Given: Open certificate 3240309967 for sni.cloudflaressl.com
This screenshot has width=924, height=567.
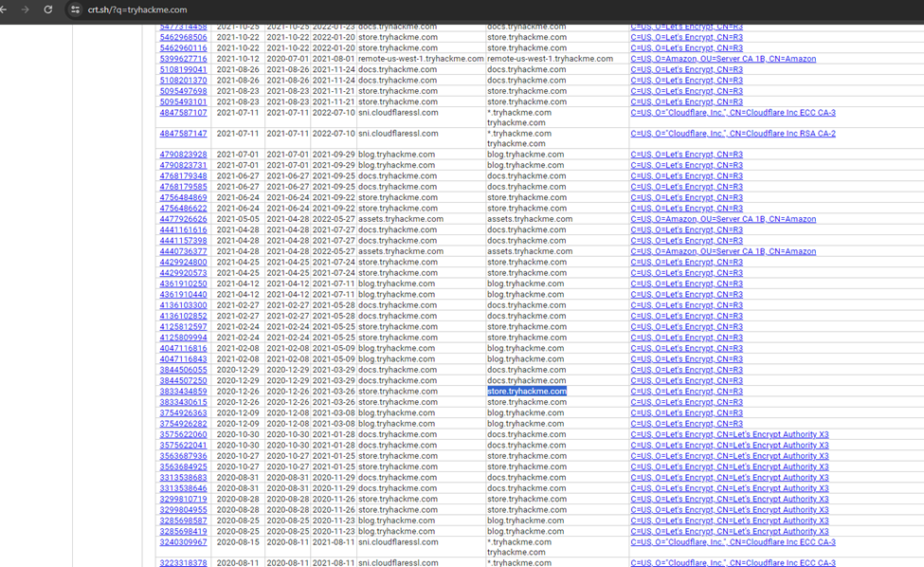Looking at the screenshot, I should point(183,541).
